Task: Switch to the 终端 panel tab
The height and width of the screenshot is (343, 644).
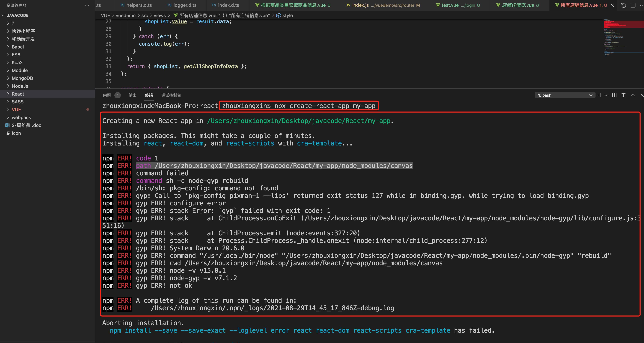Action: tap(149, 95)
